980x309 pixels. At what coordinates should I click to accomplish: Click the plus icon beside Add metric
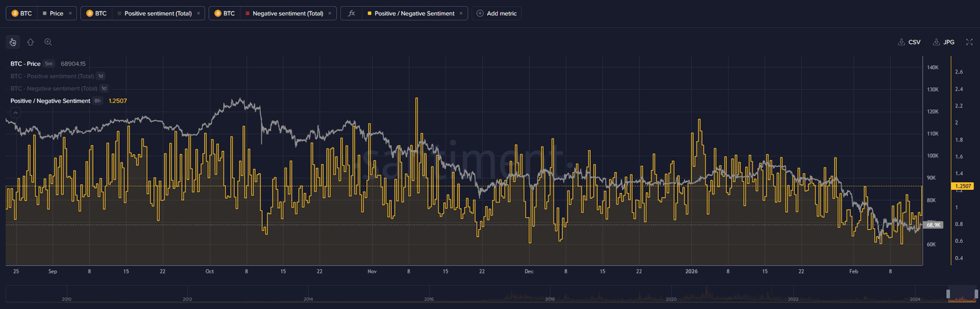480,13
